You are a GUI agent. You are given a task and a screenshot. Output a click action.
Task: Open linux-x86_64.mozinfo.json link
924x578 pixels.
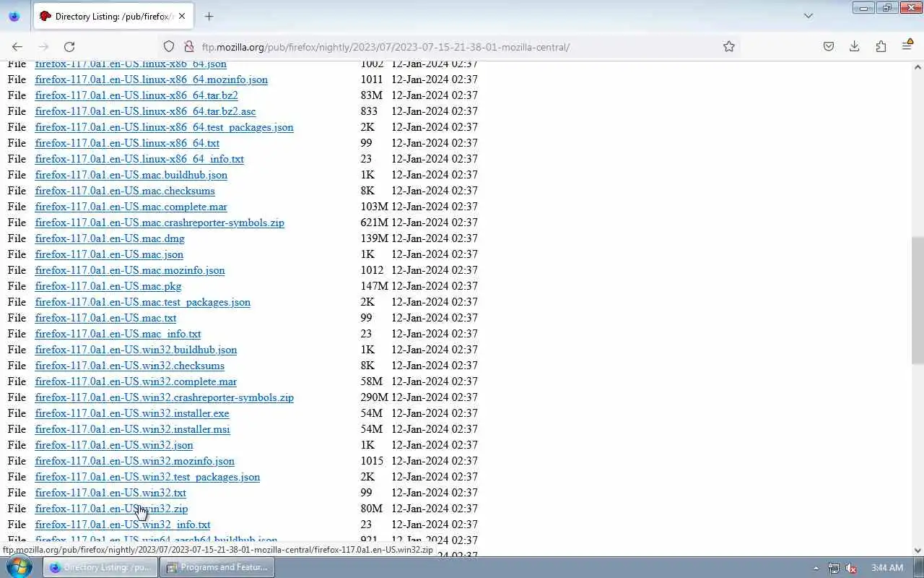[x=151, y=79]
